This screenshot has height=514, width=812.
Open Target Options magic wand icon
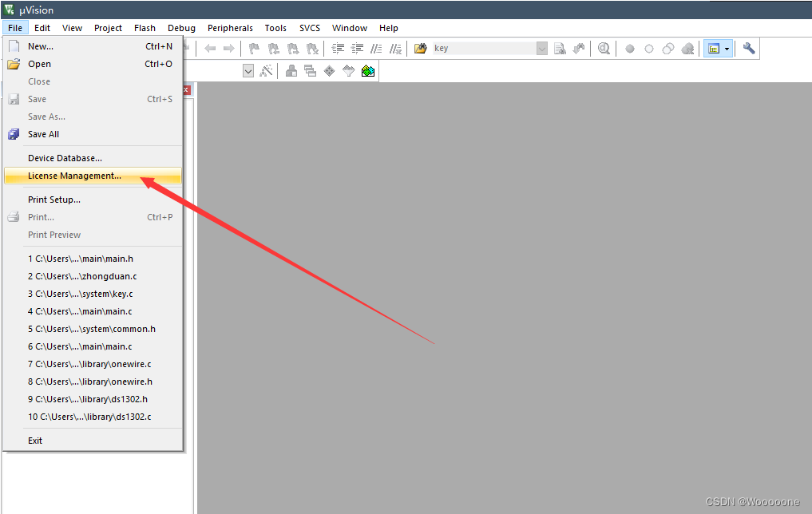pos(266,71)
